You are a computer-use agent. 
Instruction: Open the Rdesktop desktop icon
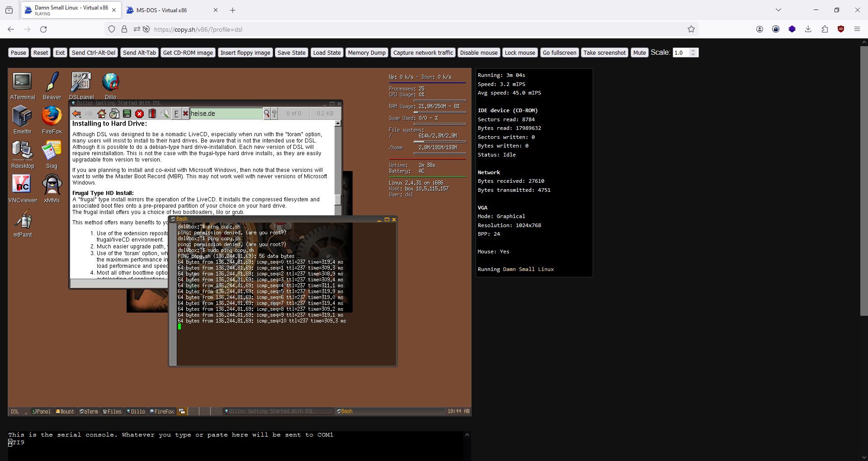coord(23,155)
